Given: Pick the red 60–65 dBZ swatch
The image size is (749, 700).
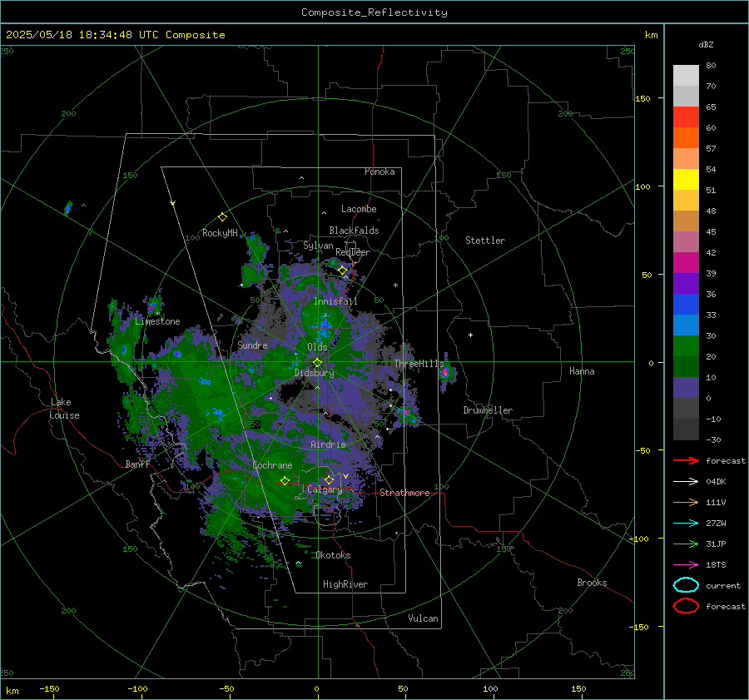Looking at the screenshot, I should click(686, 117).
